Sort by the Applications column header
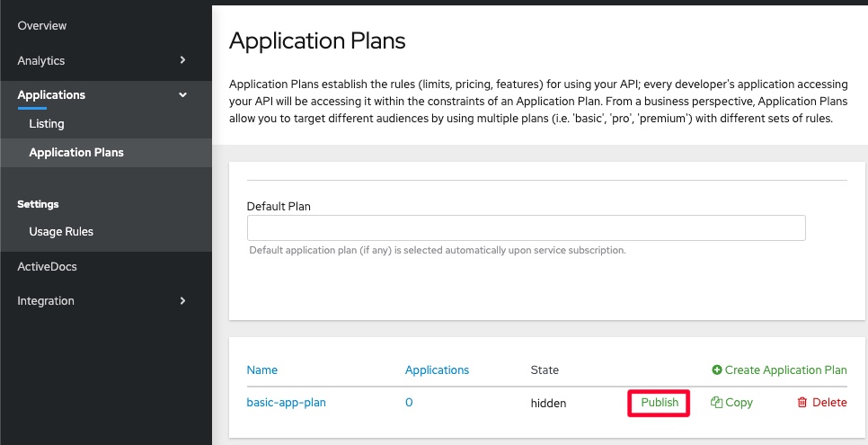The image size is (868, 445). tap(437, 369)
